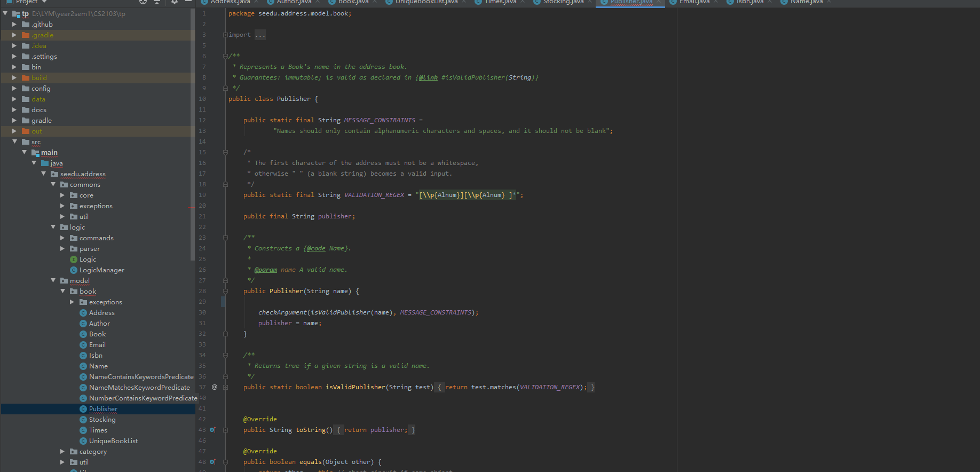
Task: Open the Project view dropdown
Action: coord(45,2)
